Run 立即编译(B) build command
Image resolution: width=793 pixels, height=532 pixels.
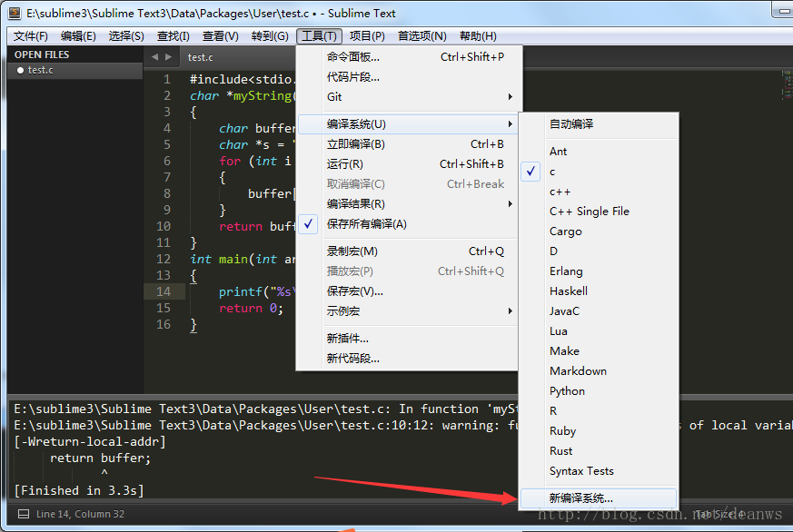(x=407, y=144)
